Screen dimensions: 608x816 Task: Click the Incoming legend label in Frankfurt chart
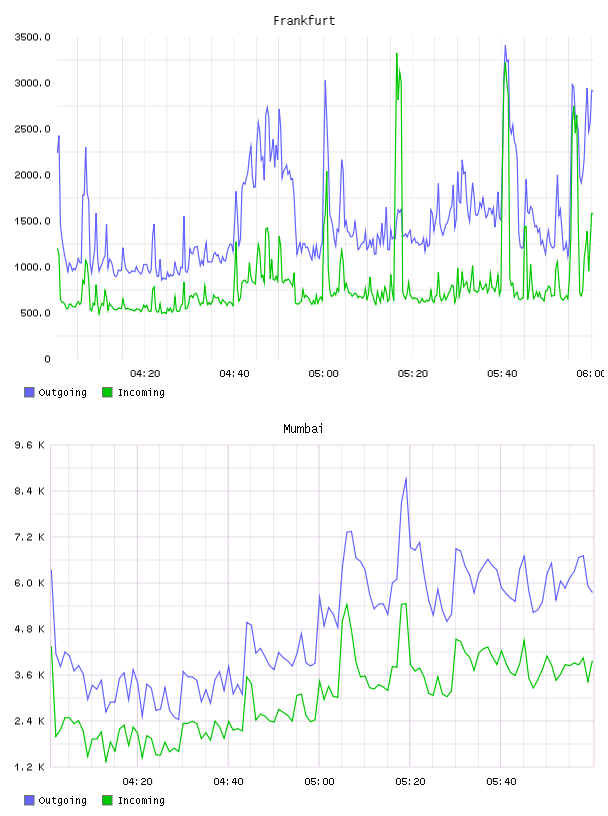tap(141, 392)
